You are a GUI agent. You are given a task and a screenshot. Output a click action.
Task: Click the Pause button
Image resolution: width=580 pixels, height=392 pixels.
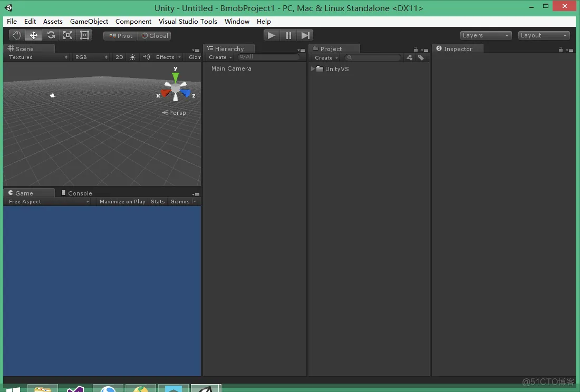click(x=288, y=35)
